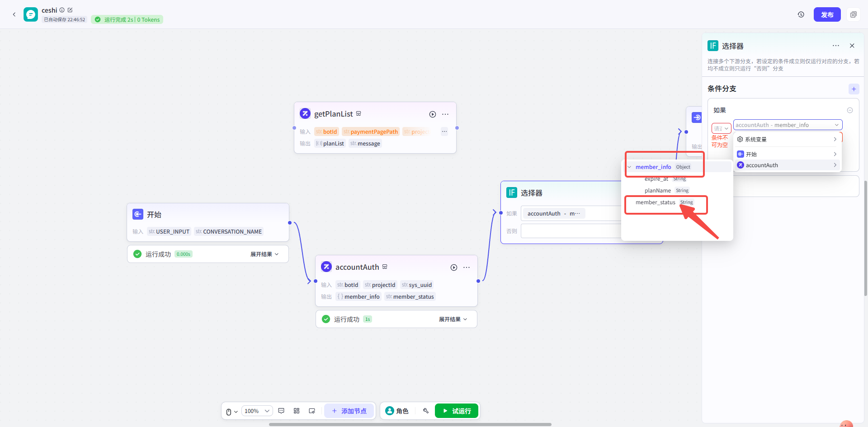The width and height of the screenshot is (868, 427).
Task: Open the 100% zoom level dropdown
Action: click(257, 411)
